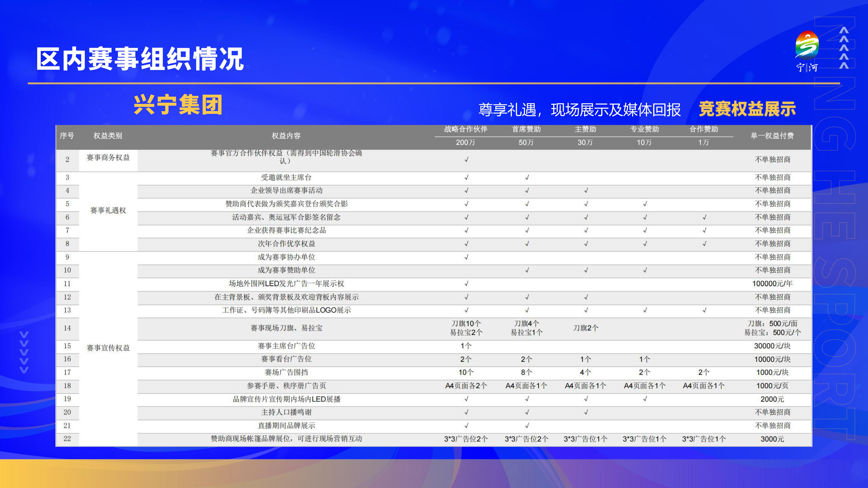868x488 pixels.
Task: Click the 刀旗4个 易拉宝1个 cell
Action: (x=527, y=328)
